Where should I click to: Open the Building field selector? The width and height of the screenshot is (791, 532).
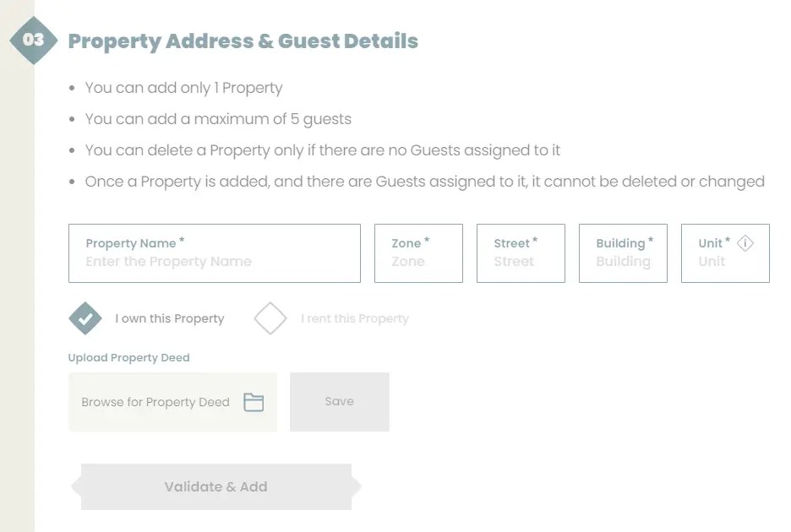(623, 252)
